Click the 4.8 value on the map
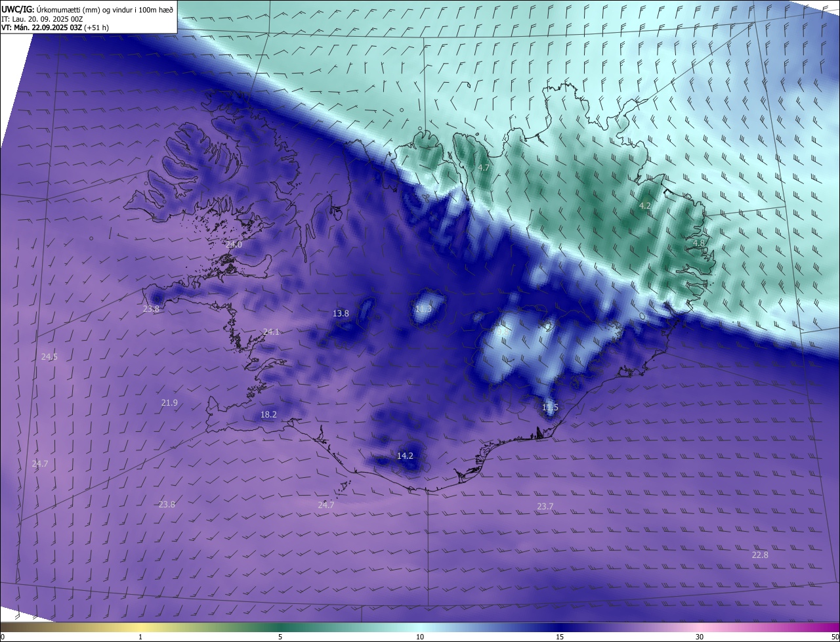The image size is (840, 642). point(699,243)
